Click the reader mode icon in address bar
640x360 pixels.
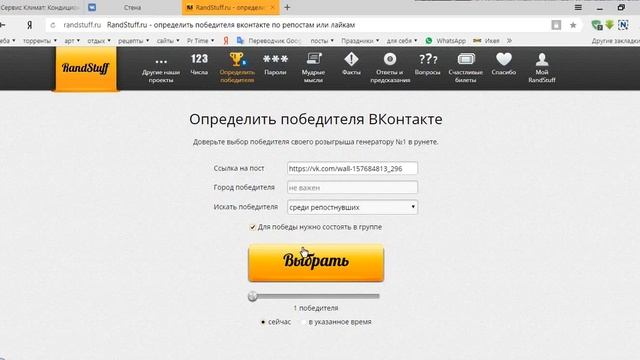pyautogui.click(x=556, y=25)
